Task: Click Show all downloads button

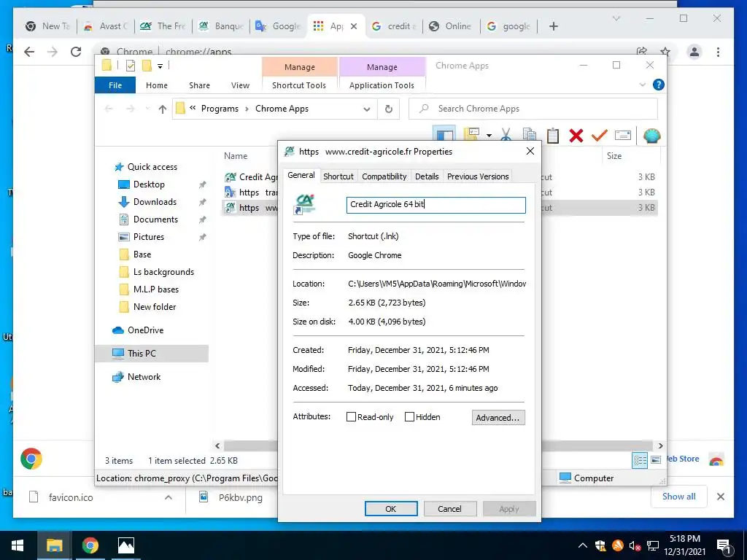Action: point(679,496)
